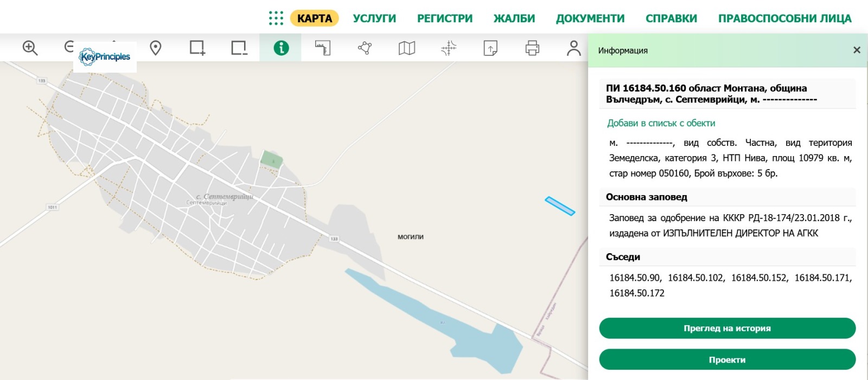Print the map with printer icon
Image resolution: width=868 pixels, height=380 pixels.
coord(532,48)
